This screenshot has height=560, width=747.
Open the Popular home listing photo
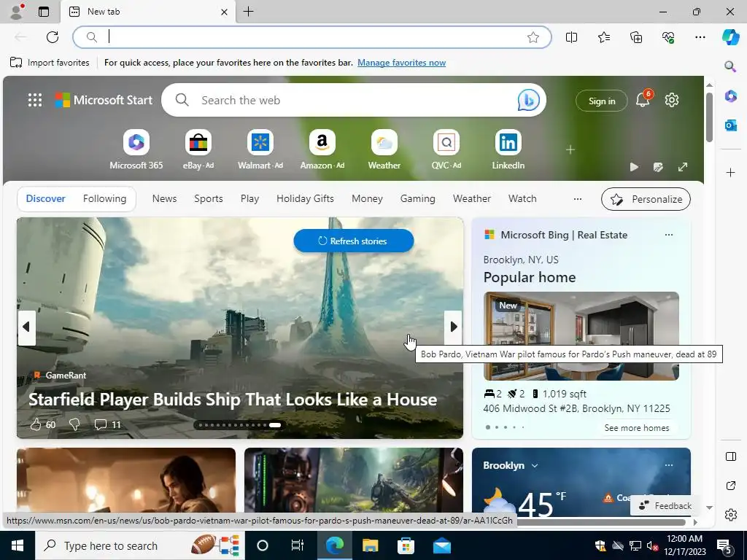[x=581, y=335]
